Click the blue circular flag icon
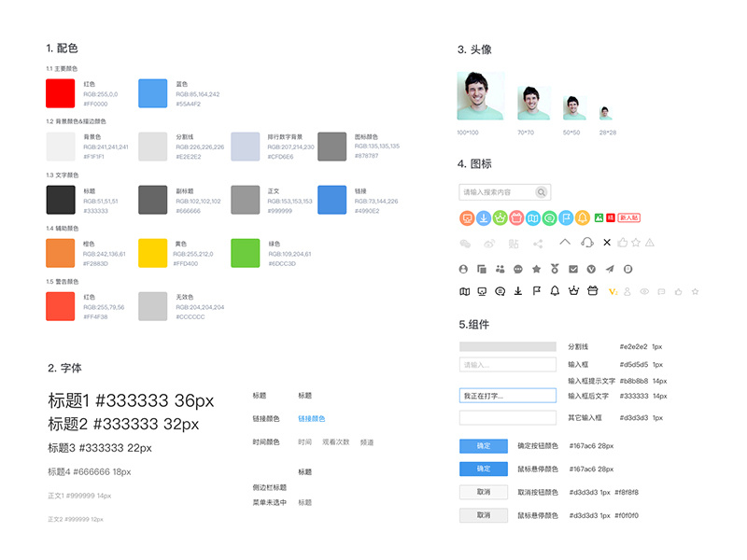The height and width of the screenshot is (560, 747). coord(566,218)
